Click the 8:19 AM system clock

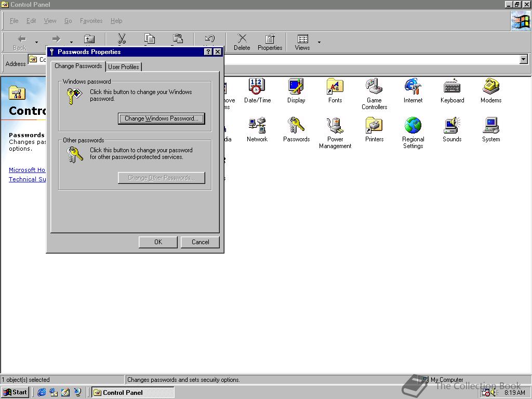(x=514, y=393)
